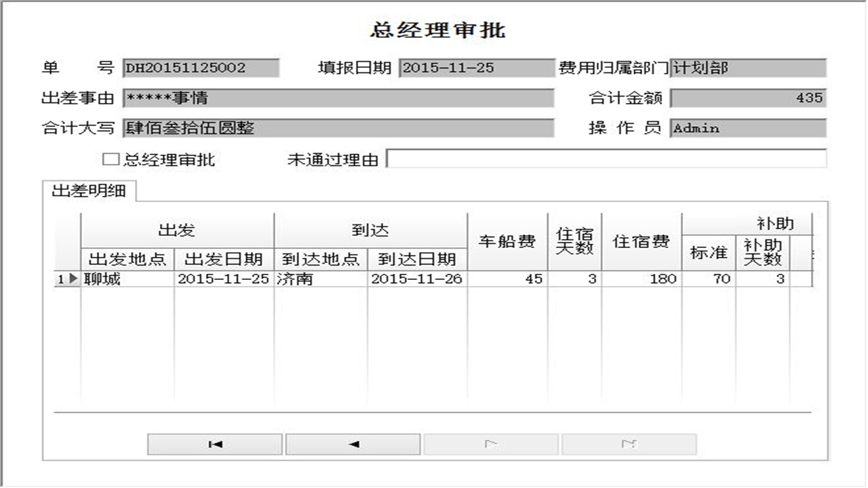Click the last-record navigation button

pos(629,444)
